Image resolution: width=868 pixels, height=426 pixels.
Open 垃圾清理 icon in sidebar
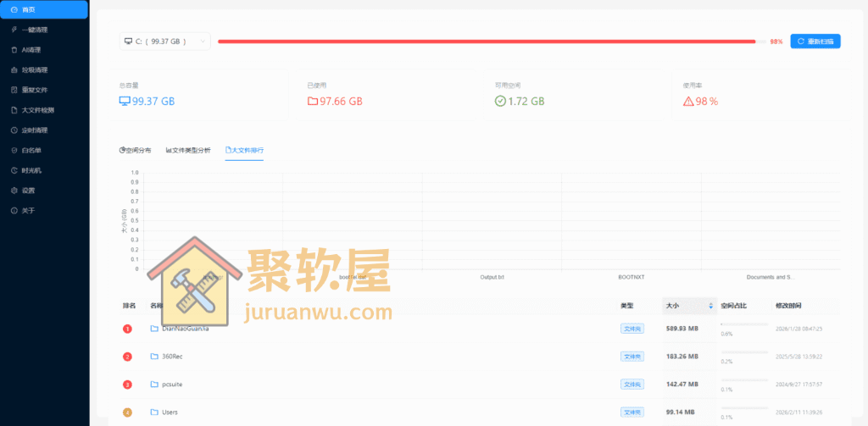coord(14,69)
